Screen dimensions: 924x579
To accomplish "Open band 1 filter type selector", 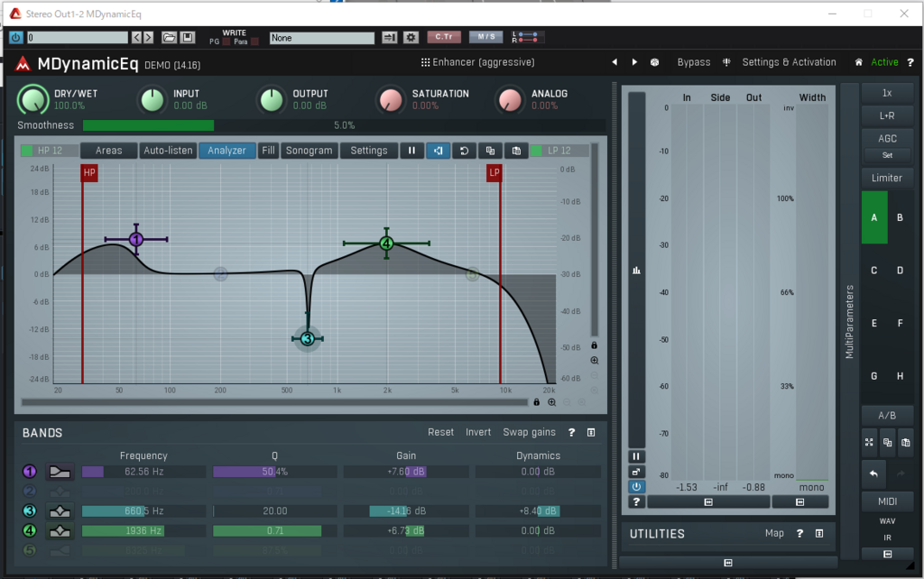I will [x=60, y=472].
